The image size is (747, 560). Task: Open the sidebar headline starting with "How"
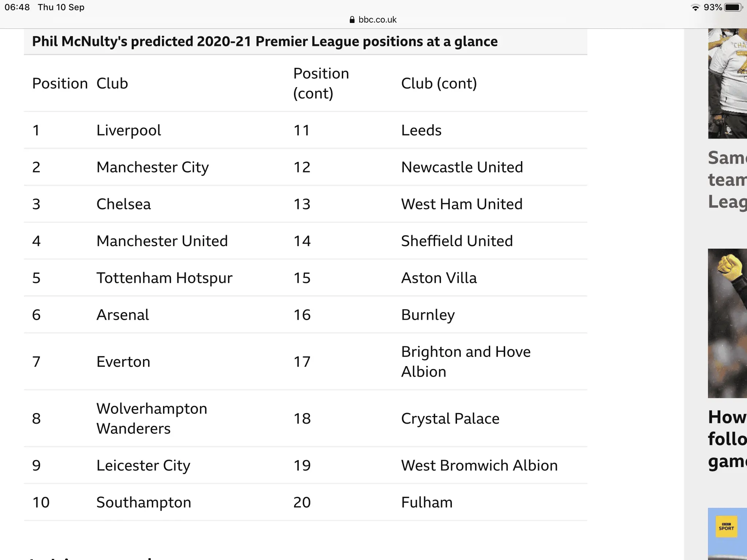(727, 439)
